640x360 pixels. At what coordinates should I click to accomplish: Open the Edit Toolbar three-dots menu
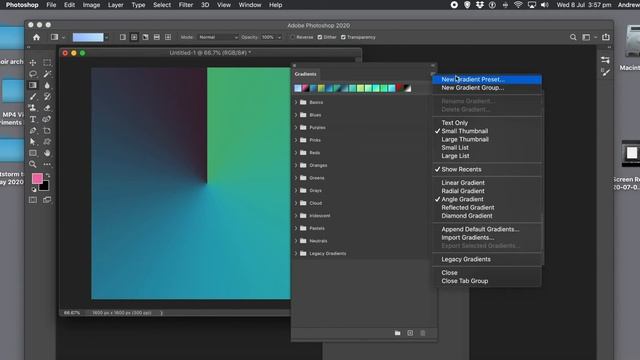tap(47, 164)
